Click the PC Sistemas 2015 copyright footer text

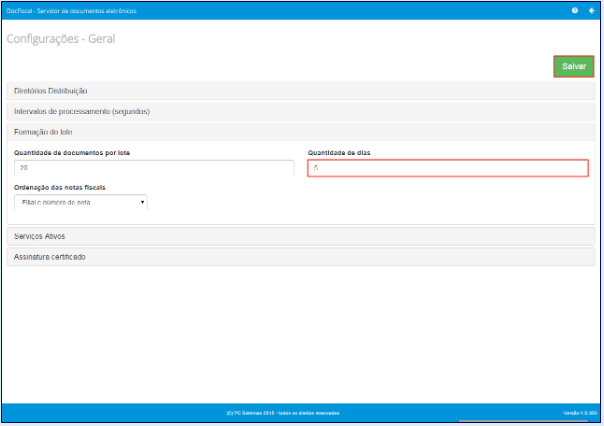283,413
